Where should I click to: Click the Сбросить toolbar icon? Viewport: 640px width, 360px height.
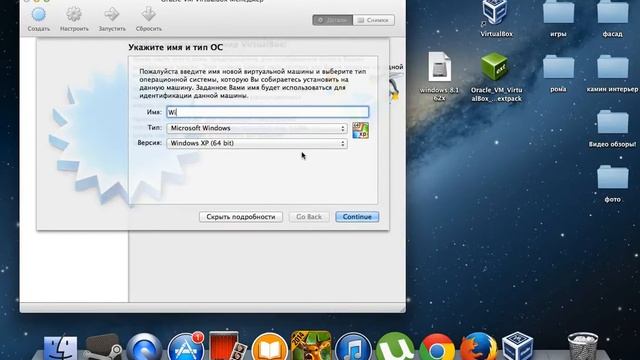pos(149,15)
